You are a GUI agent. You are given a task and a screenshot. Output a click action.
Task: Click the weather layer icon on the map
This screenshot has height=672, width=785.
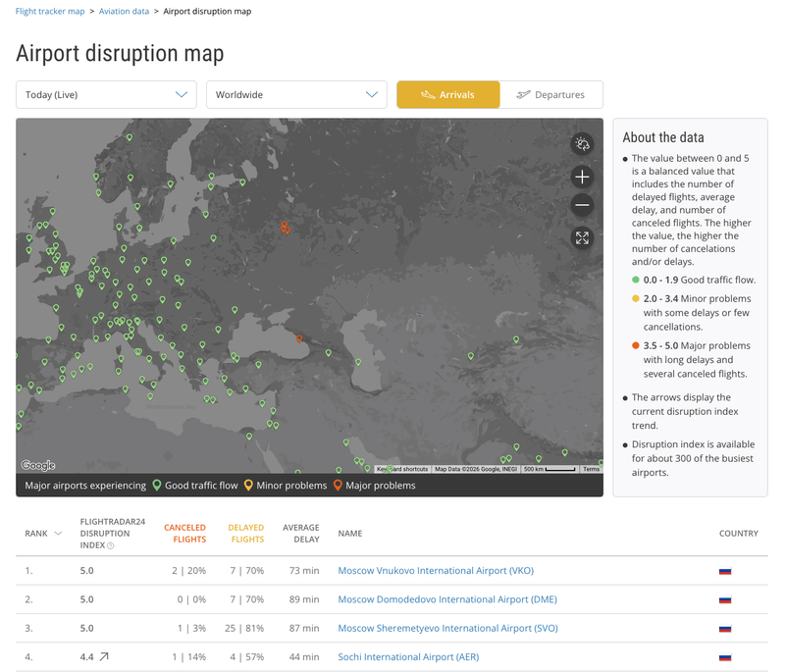[x=582, y=144]
